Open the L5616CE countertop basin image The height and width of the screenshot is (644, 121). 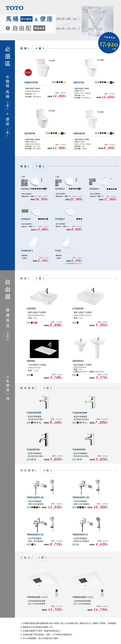(x=44, y=297)
